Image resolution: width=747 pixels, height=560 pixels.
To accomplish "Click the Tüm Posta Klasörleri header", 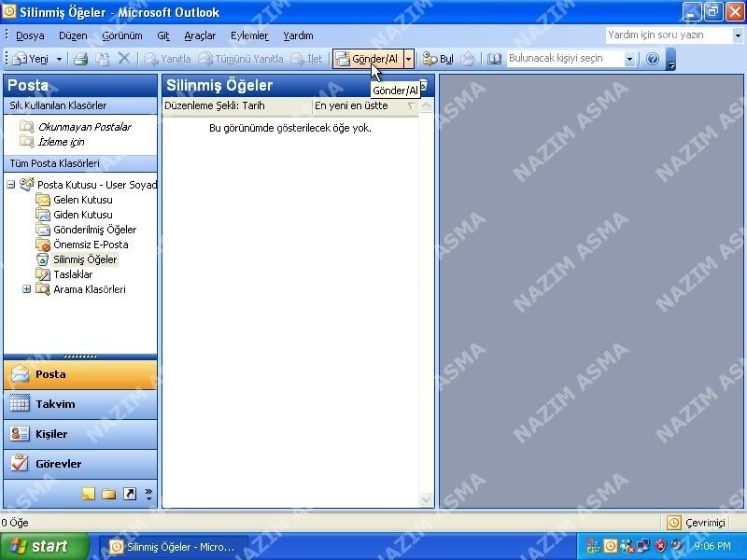I will pos(80,163).
